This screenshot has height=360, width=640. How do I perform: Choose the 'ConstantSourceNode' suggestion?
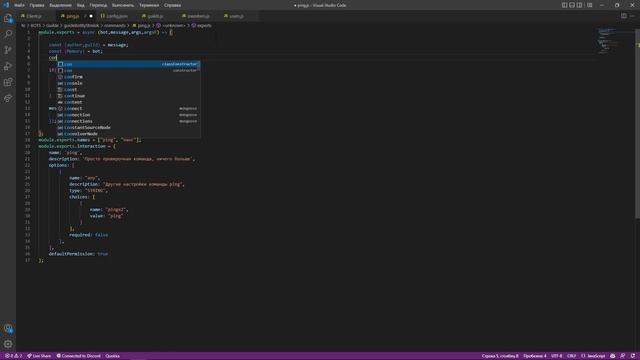[x=129, y=127]
